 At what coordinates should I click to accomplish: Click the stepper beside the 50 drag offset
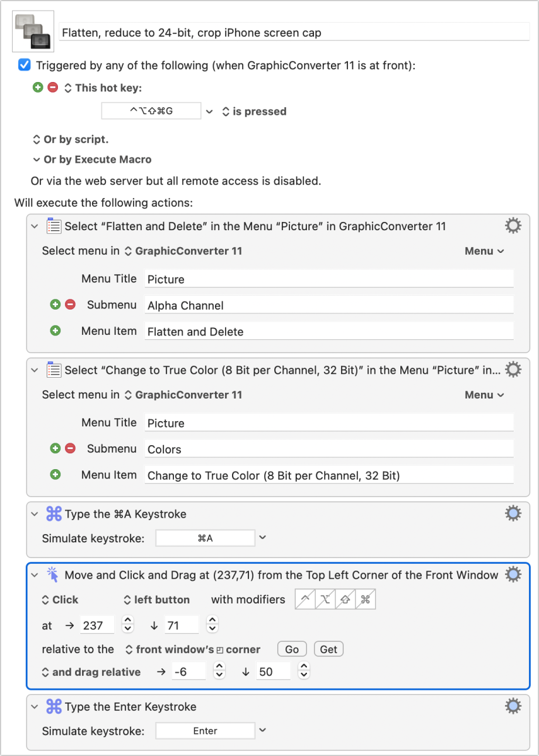(x=304, y=671)
